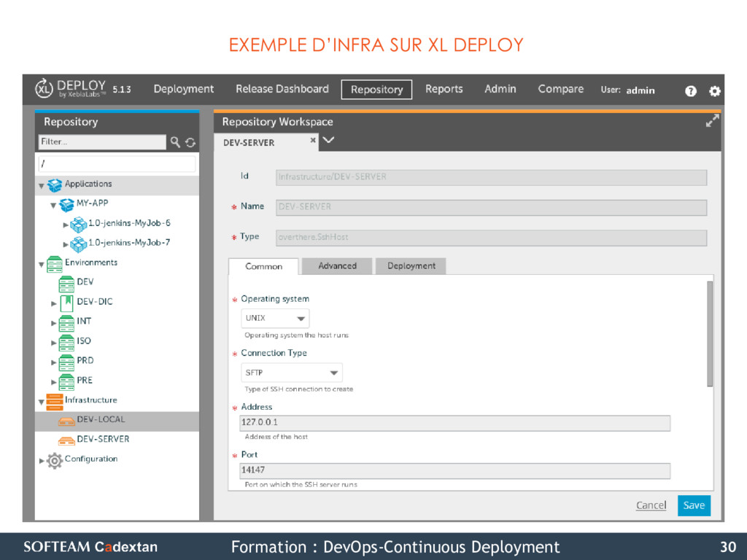The height and width of the screenshot is (560, 747).
Task: Expand the Configuration tree node
Action: [42, 461]
